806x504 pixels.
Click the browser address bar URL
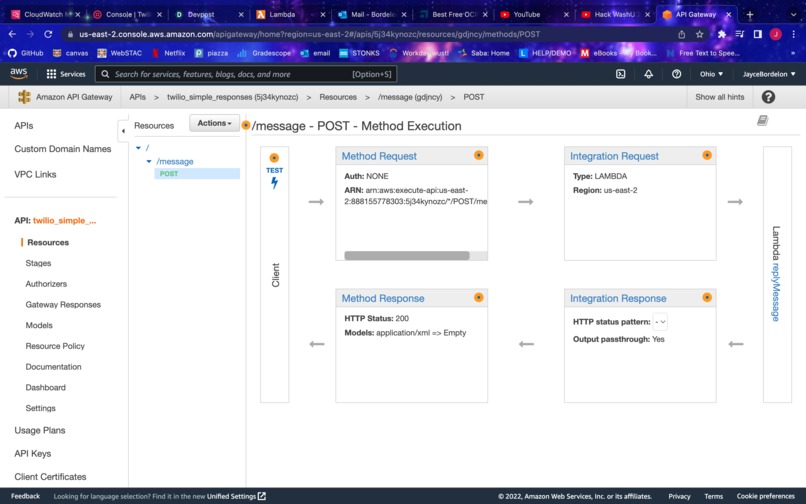pyautogui.click(x=309, y=34)
